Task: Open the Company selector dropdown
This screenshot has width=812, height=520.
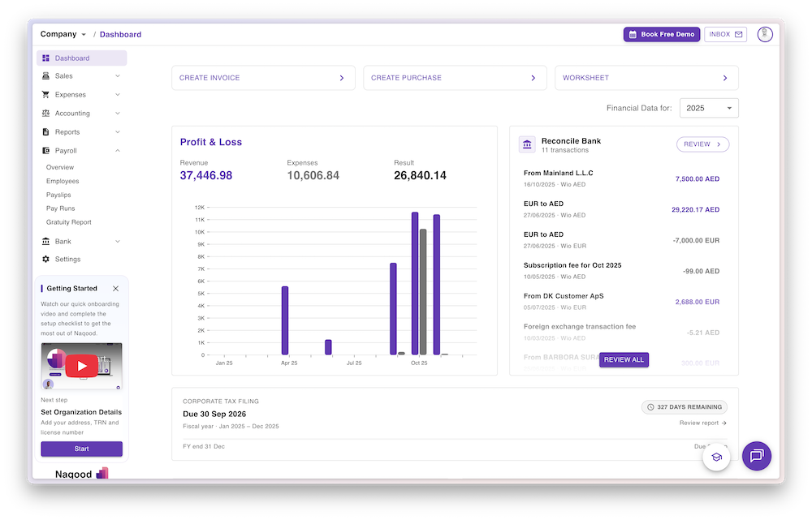Action: (63, 34)
